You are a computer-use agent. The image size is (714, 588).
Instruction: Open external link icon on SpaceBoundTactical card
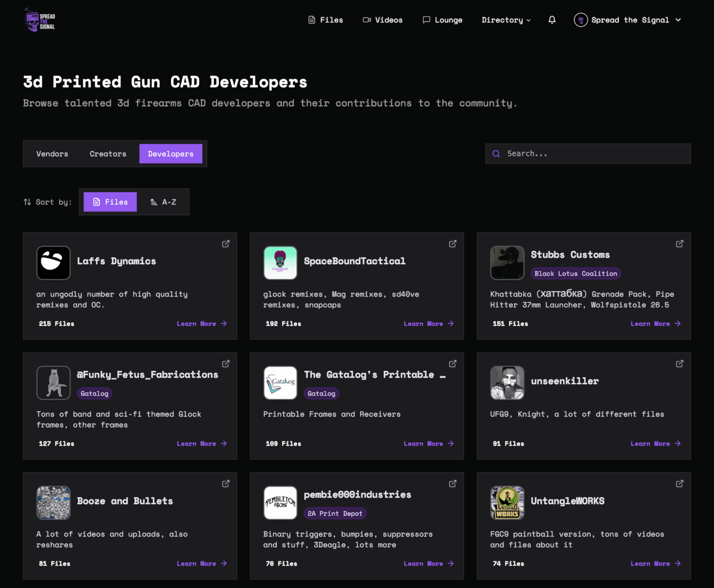[453, 244]
